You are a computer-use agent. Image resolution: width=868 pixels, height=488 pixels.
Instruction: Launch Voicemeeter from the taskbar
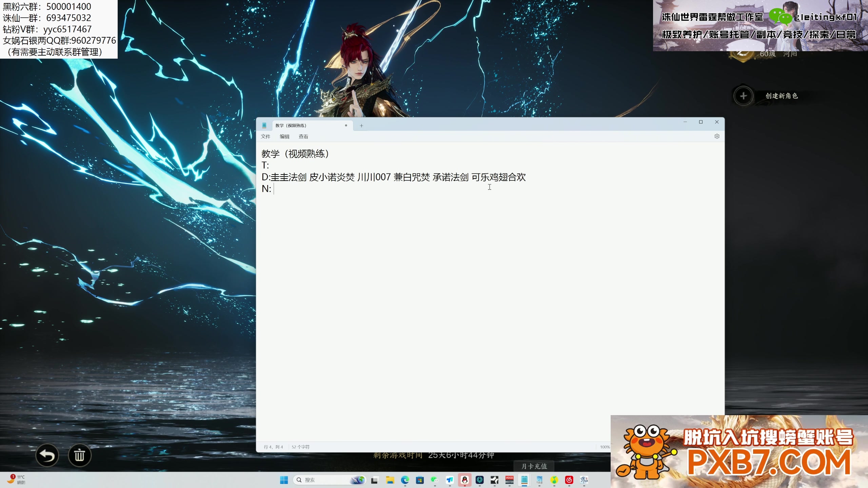tap(509, 480)
